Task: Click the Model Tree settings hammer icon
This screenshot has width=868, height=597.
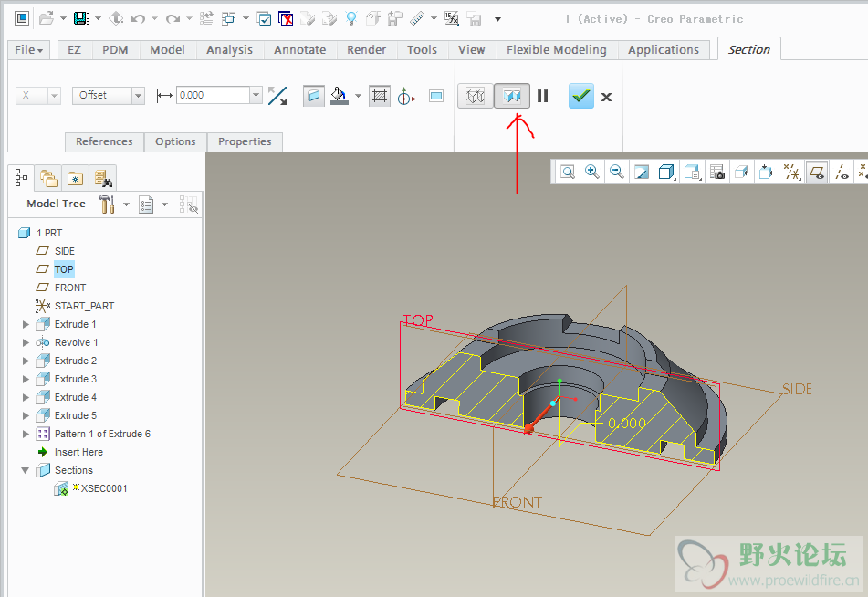Action: pos(107,204)
